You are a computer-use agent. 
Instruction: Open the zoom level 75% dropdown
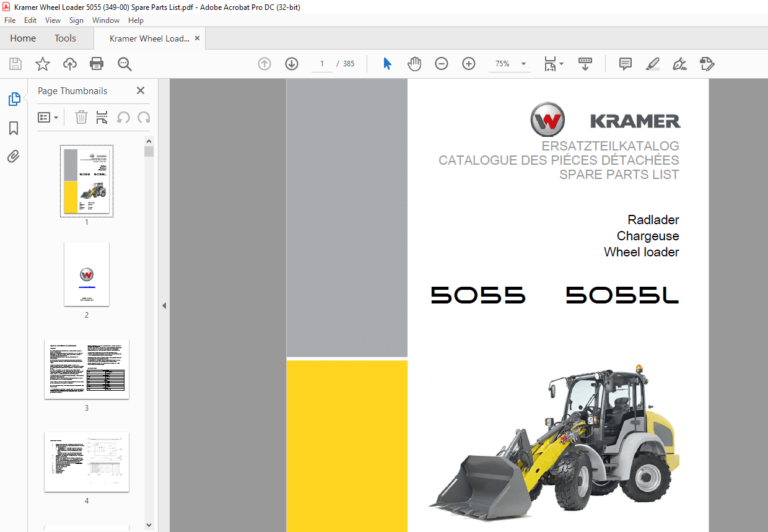point(523,63)
